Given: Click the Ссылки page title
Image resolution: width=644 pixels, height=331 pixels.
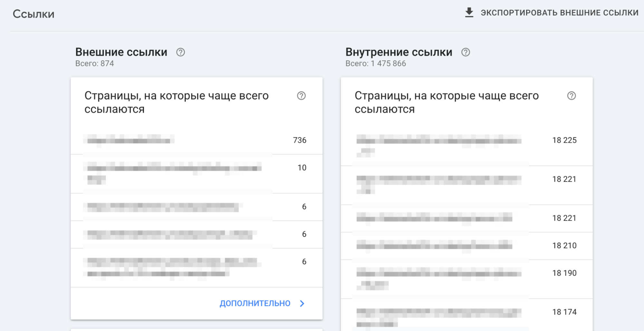Looking at the screenshot, I should (x=34, y=14).
